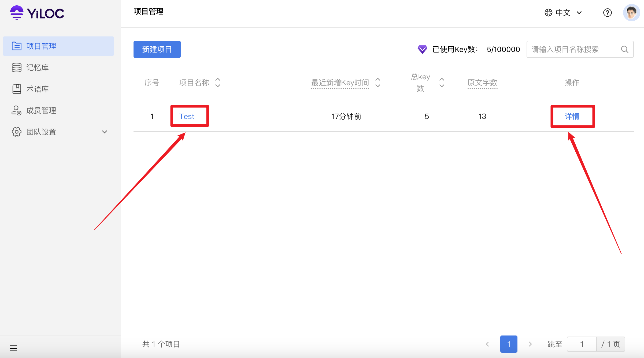Expand the 团队设置 menu
Screen dimensions: 644x358
click(x=58, y=132)
